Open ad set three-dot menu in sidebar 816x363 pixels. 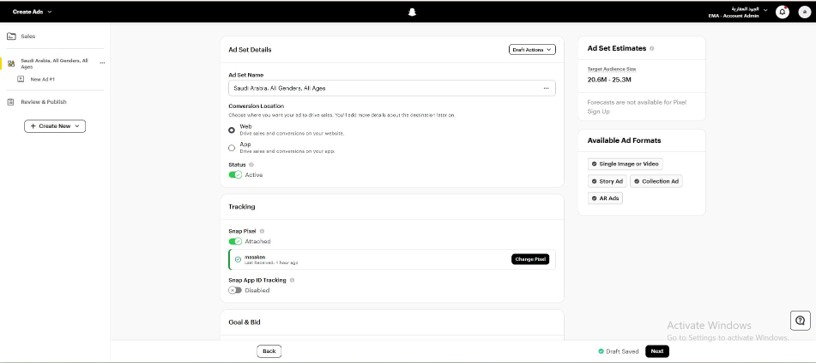coord(103,63)
